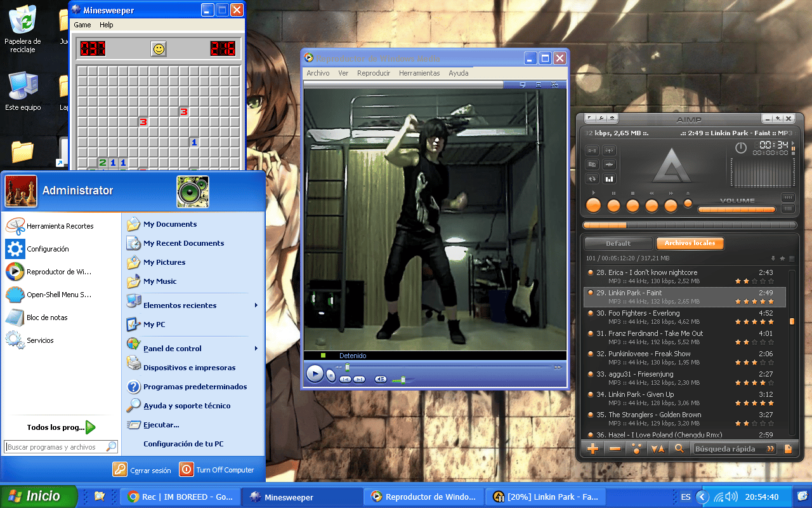Open AIMP playlist file management icon
The image size is (812, 508).
(789, 449)
